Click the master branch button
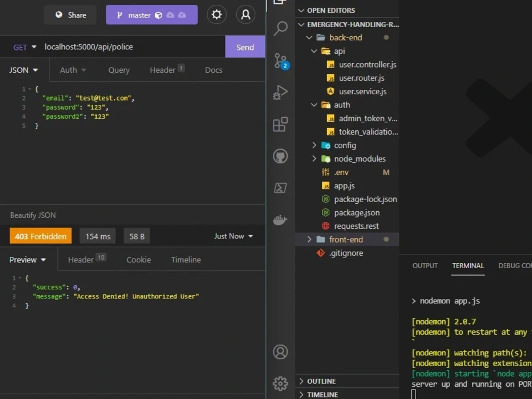Viewport: 532px width, 399px height. tap(152, 15)
